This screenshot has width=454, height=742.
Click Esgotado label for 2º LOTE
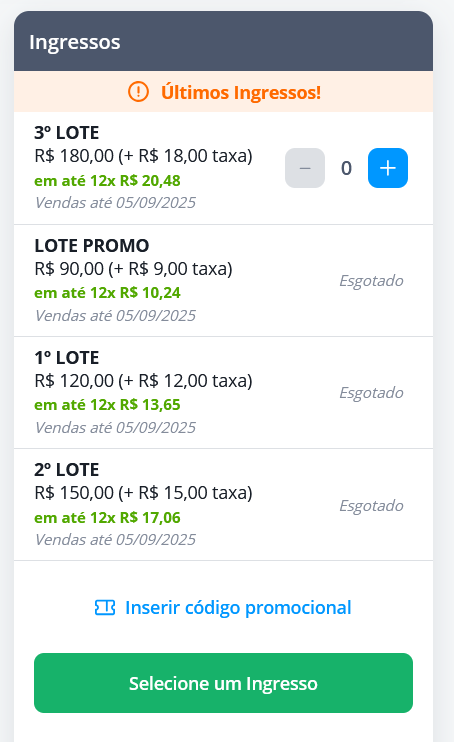click(x=372, y=505)
